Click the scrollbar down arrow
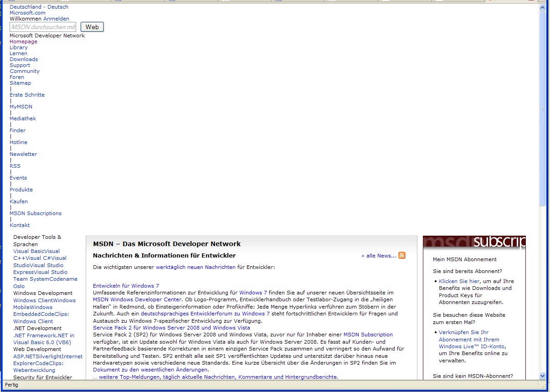Image resolution: width=550 pixels, height=392 pixels. [x=542, y=376]
